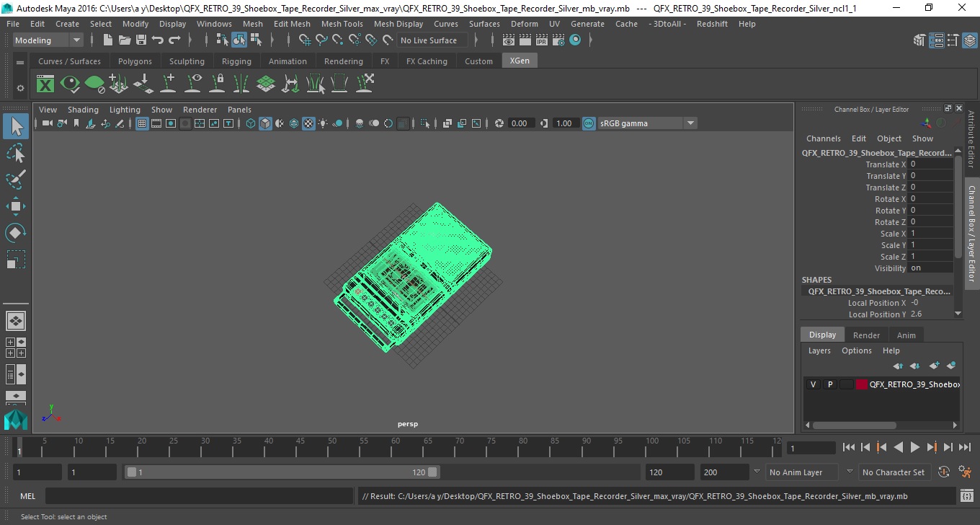The width and height of the screenshot is (980, 525).
Task: Open Options menu in Layer Editor
Action: tap(856, 350)
